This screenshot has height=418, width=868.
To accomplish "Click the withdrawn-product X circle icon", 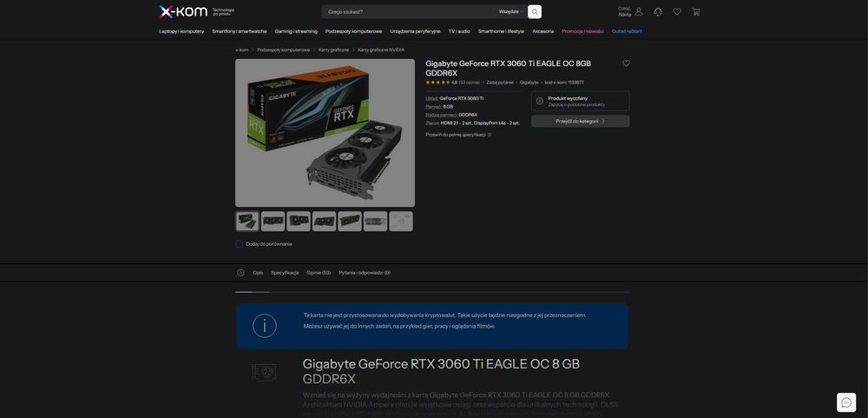I will click(540, 101).
